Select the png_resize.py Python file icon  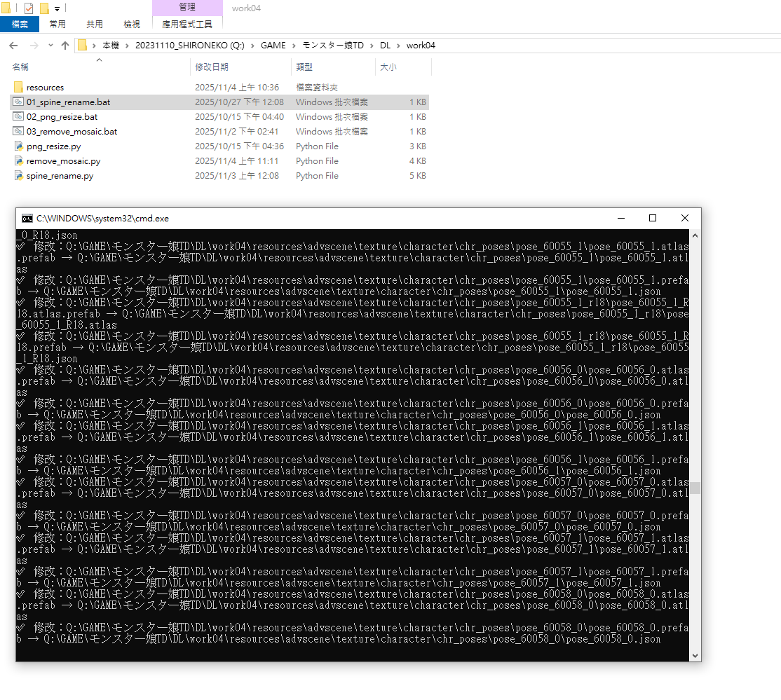coord(18,146)
